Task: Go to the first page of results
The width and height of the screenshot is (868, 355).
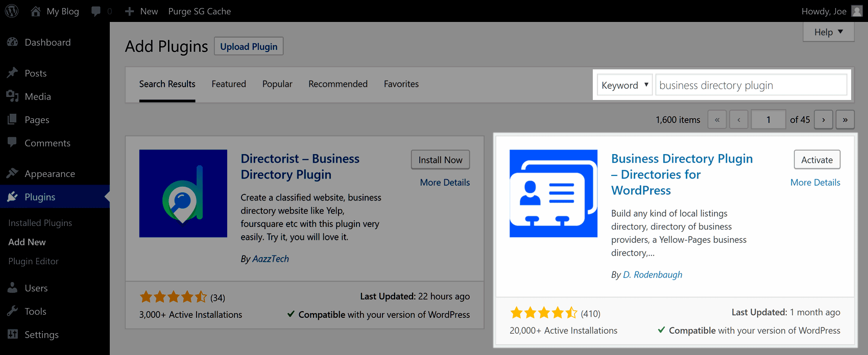Action: 717,120
